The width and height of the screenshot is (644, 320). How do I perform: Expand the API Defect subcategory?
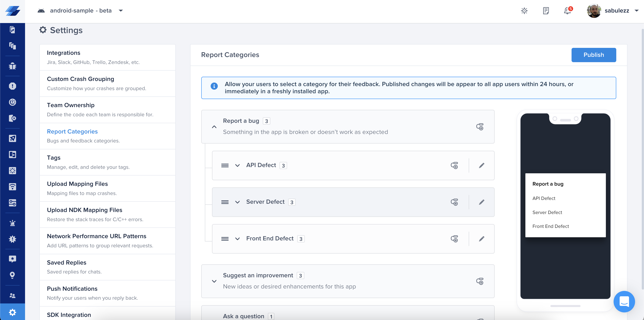pos(237,165)
